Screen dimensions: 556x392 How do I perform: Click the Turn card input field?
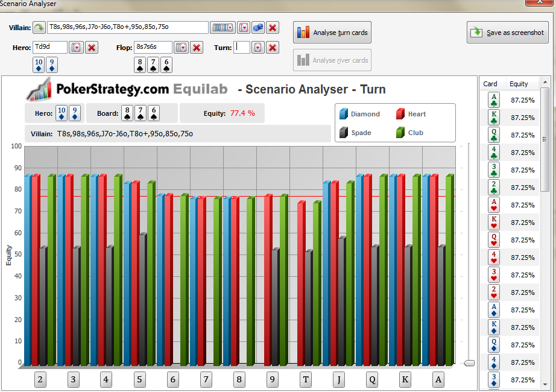click(241, 47)
